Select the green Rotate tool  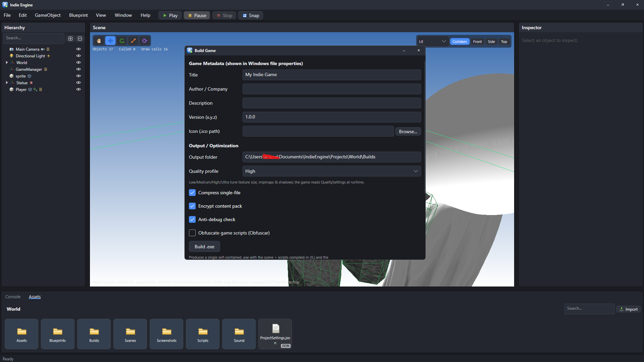tap(122, 41)
